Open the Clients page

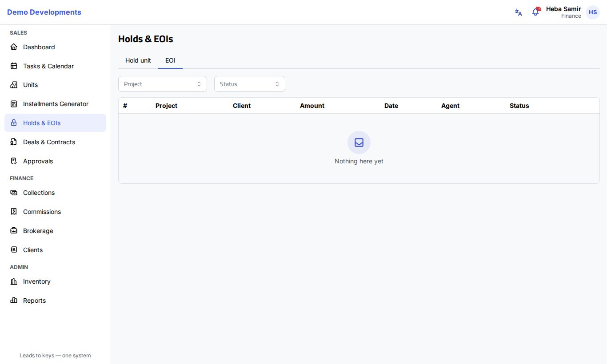click(55, 250)
